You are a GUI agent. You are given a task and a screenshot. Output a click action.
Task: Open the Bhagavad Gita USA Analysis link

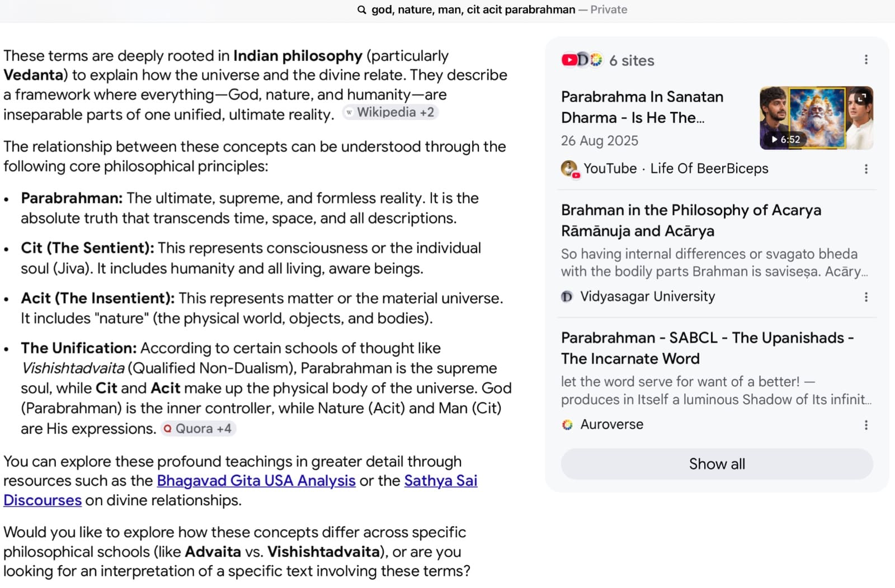tap(256, 481)
